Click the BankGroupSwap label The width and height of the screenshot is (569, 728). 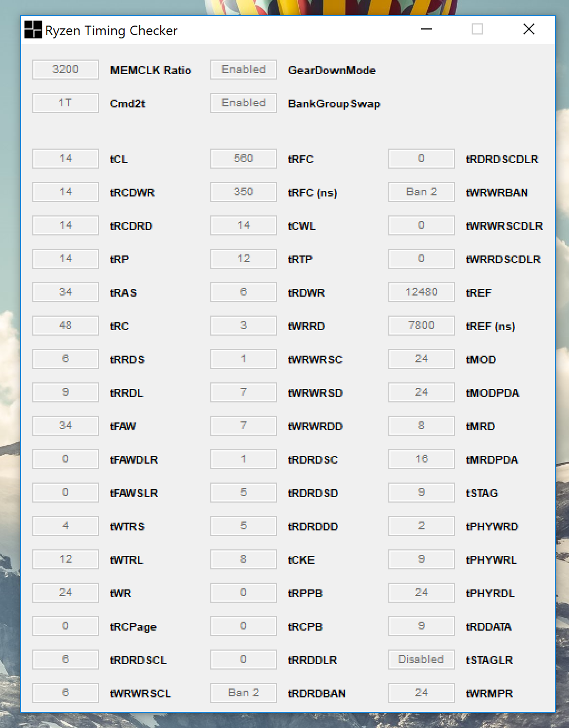click(x=334, y=104)
